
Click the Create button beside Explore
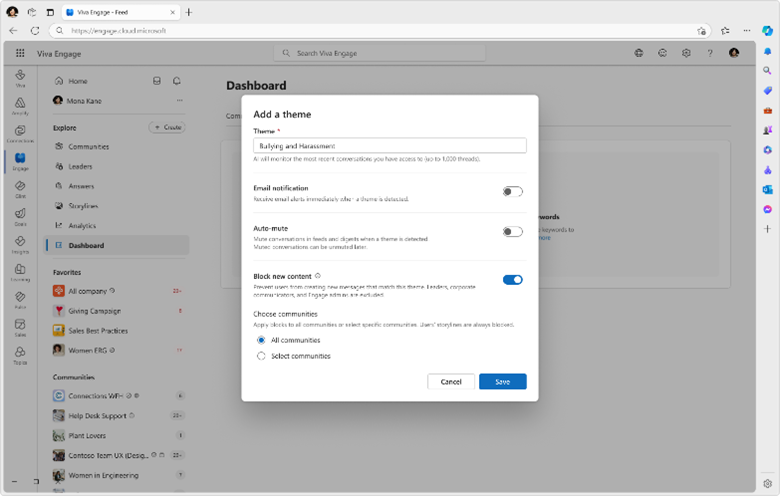pyautogui.click(x=167, y=127)
